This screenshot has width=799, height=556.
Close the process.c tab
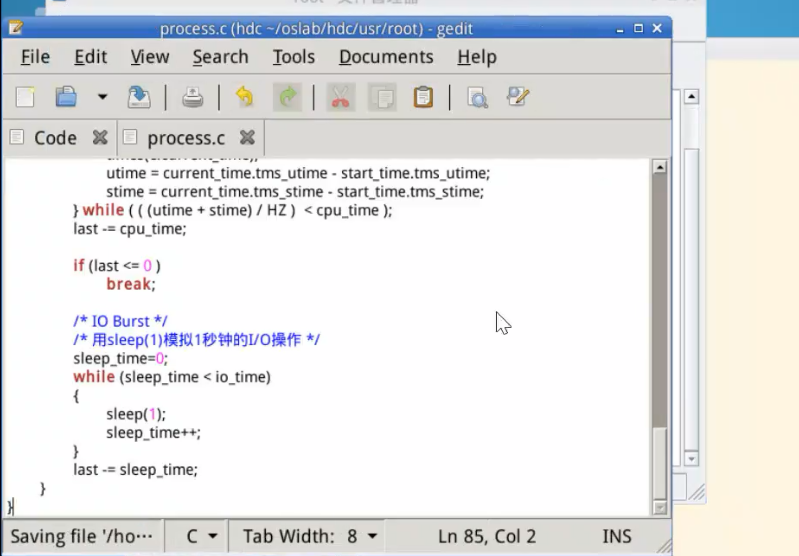[x=247, y=137]
